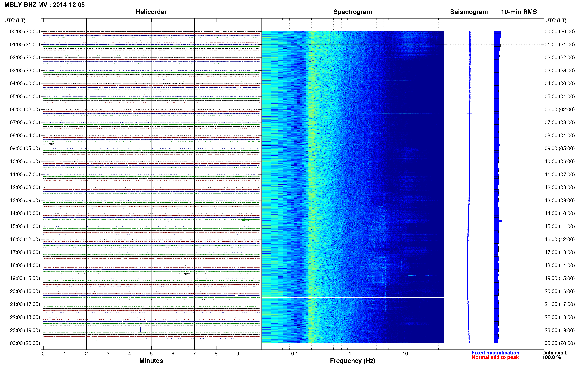This screenshot has width=588, height=368.
Task: Select the '10-min RMS' panel heading
Action: [x=519, y=12]
